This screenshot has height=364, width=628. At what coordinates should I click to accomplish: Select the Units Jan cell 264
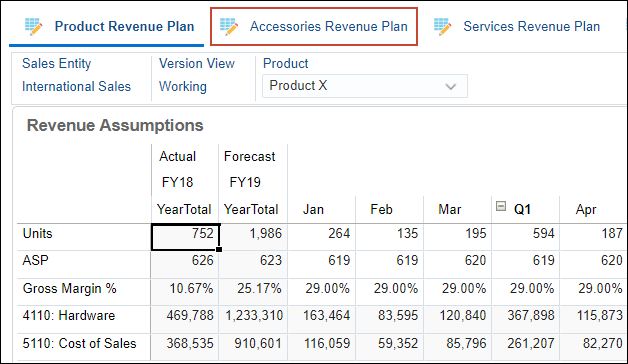(x=322, y=237)
